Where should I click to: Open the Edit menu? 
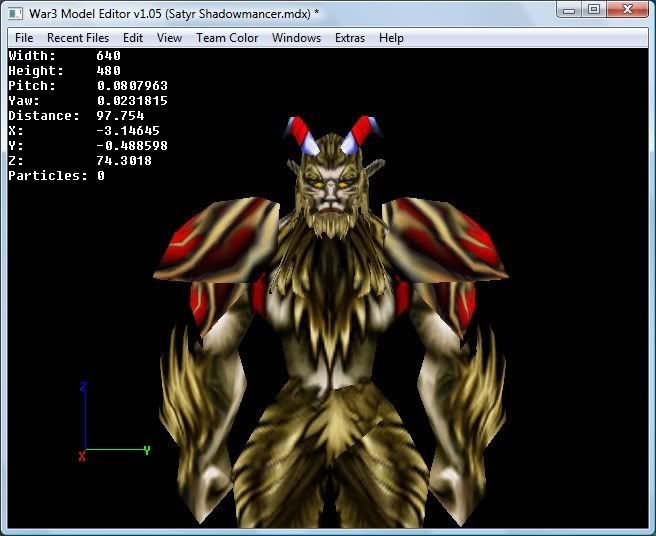tap(133, 38)
